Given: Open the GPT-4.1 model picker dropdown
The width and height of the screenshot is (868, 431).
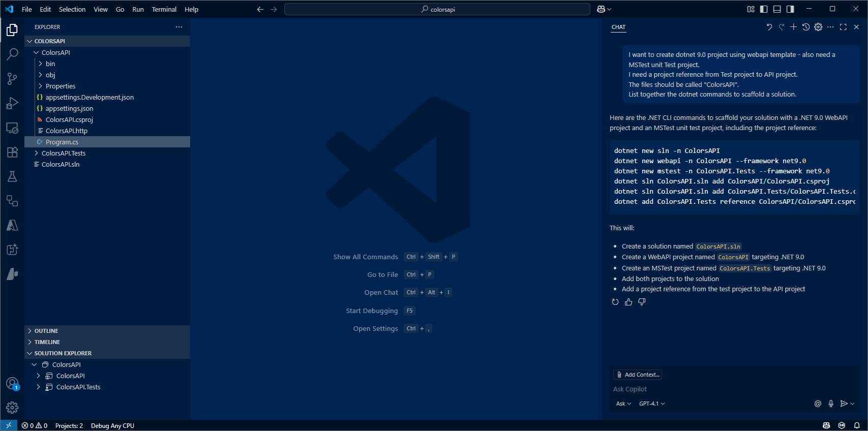Looking at the screenshot, I should coord(652,404).
